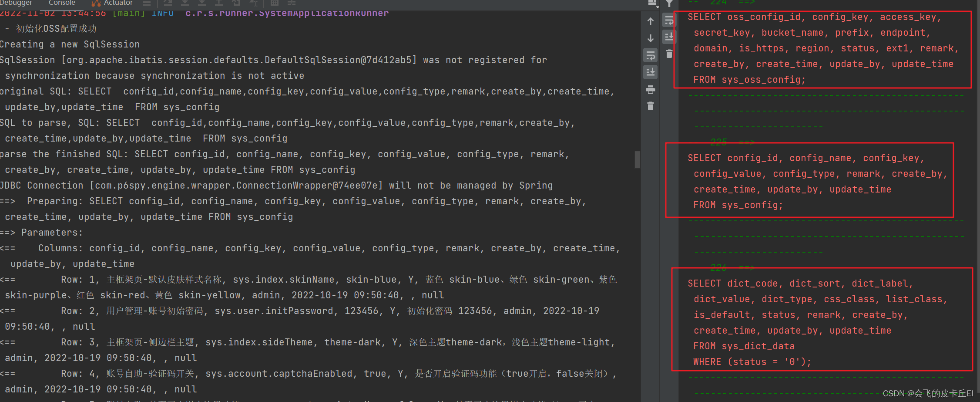Open the Actuator tab
Screen dimensions: 980x402
[117, 3]
